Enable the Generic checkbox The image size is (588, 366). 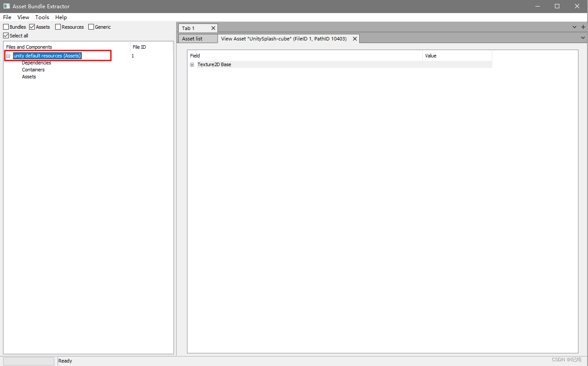(91, 27)
